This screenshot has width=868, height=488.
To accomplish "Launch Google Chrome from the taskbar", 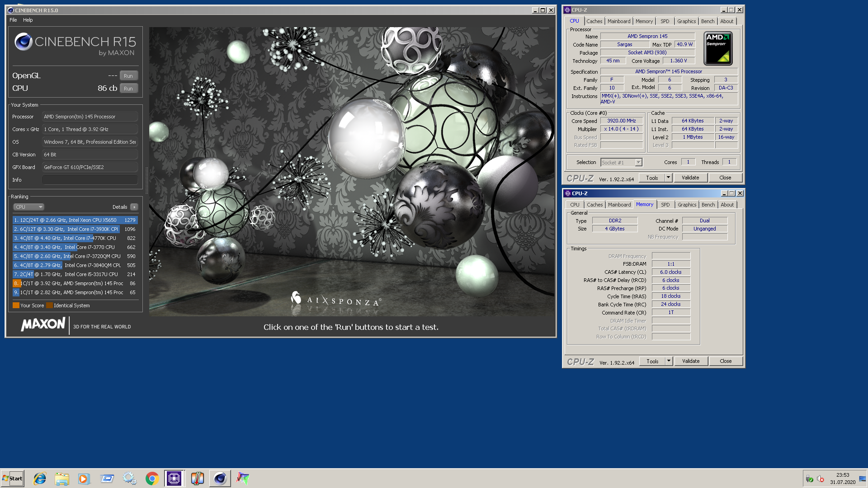I will tap(152, 479).
